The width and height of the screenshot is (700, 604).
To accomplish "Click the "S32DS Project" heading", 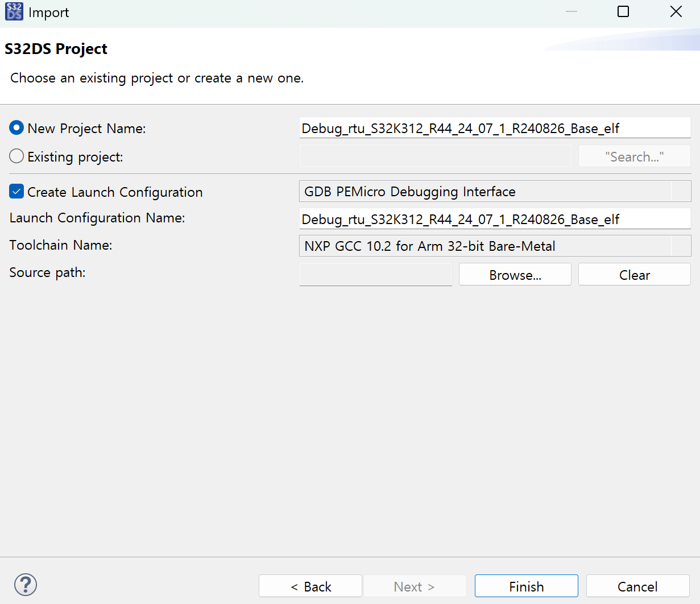I will 56,49.
